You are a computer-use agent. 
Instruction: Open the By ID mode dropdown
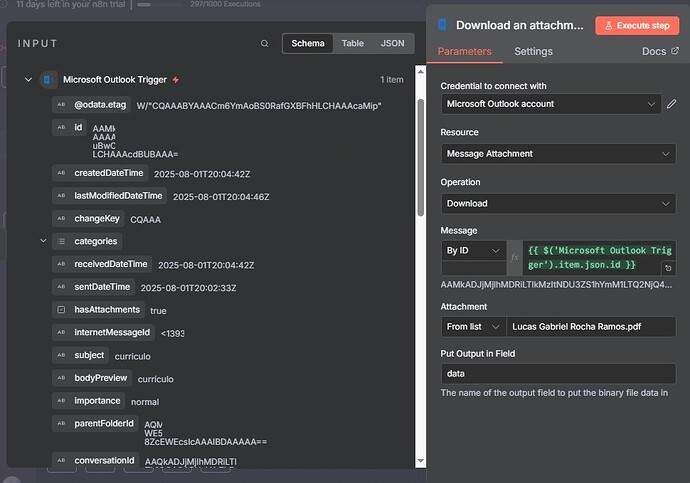click(473, 250)
